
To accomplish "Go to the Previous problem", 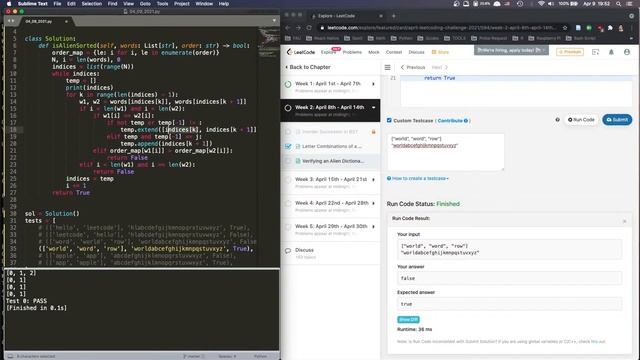I will [413, 67].
